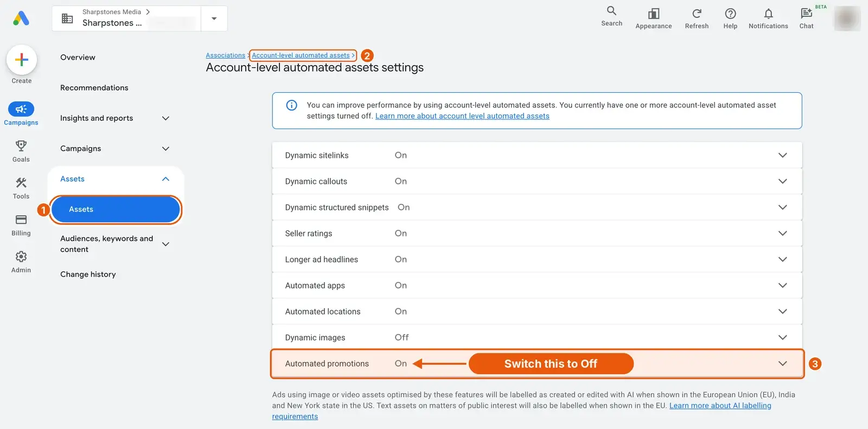Expand Insights and reports menu

165,118
